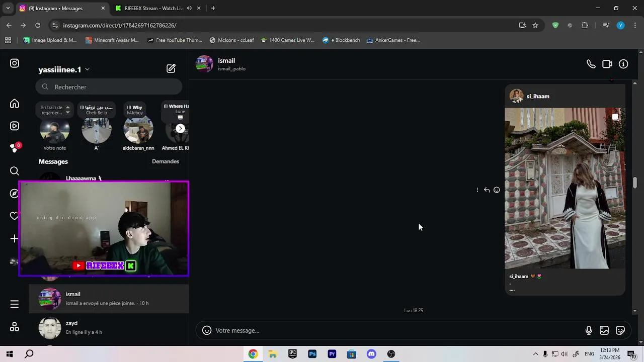Choose a GIF or sticker
Image resolution: width=644 pixels, height=362 pixels.
coord(620,330)
